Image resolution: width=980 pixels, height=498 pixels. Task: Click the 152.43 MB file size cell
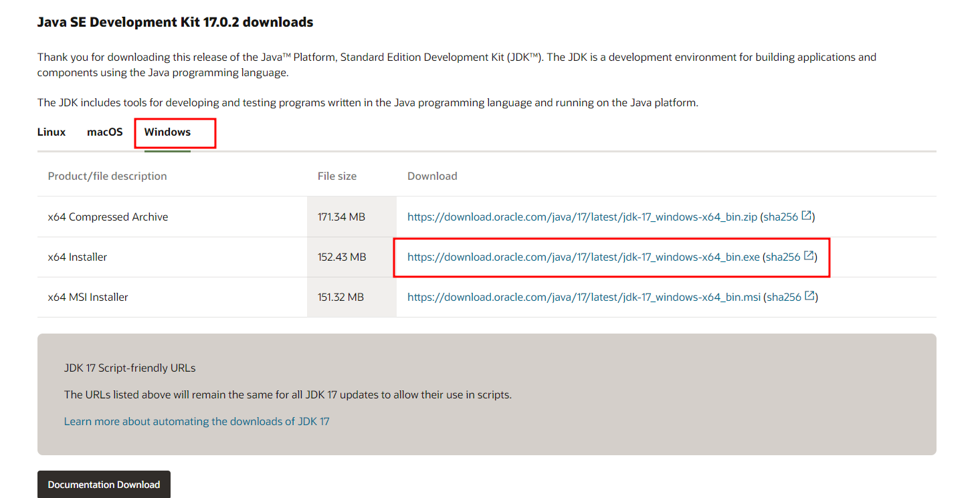pyautogui.click(x=352, y=257)
